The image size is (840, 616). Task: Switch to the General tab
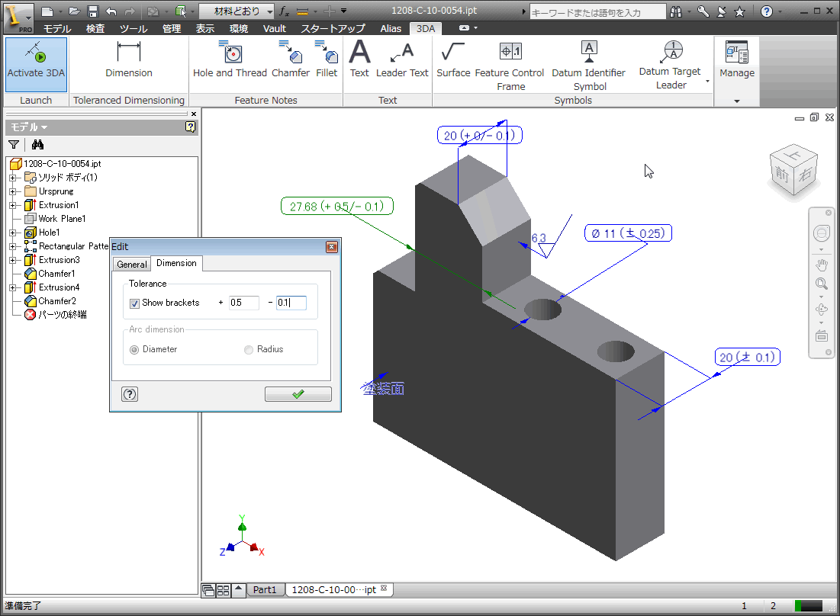(131, 264)
